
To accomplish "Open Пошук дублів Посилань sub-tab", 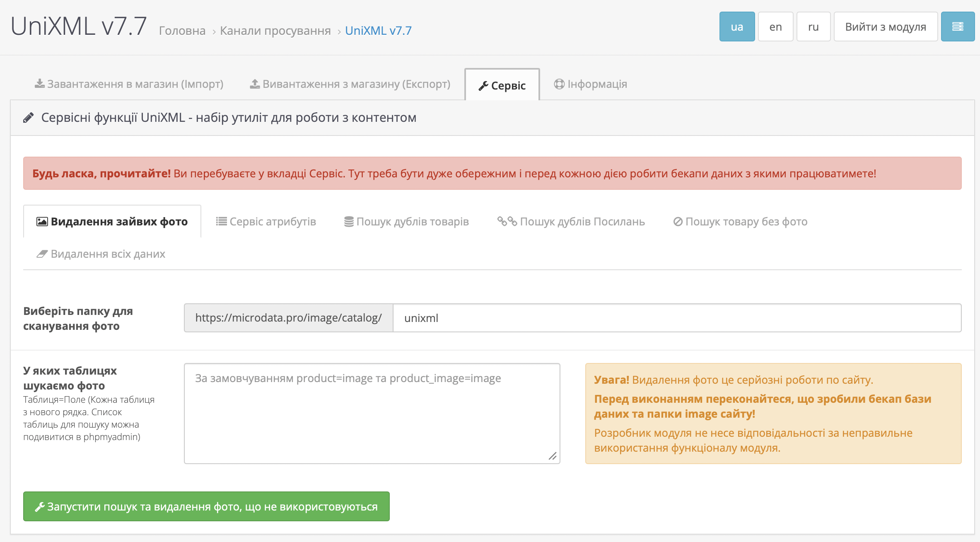I will (571, 222).
